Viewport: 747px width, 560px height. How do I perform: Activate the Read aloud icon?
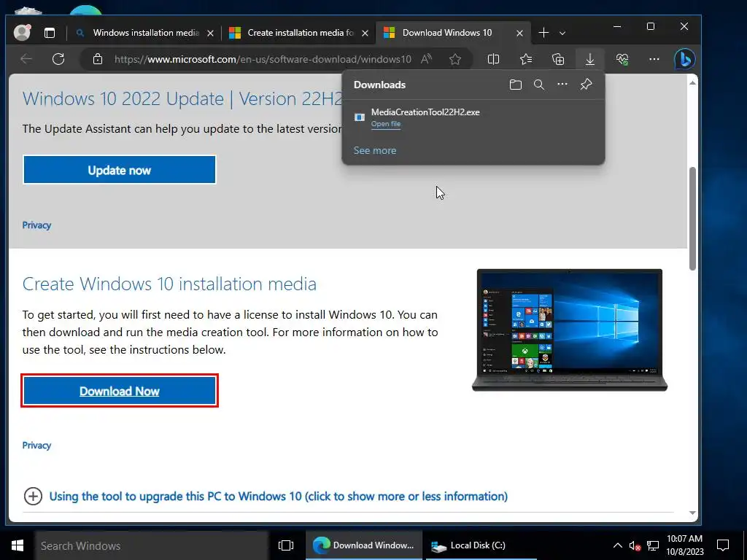click(426, 59)
